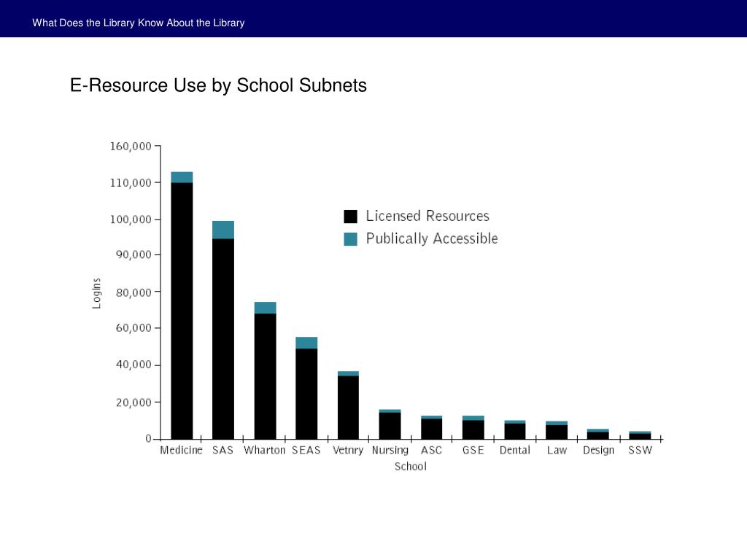This screenshot has height=560, width=747.
Task: Click the Wharton bar in the chart
Action: tap(265, 370)
